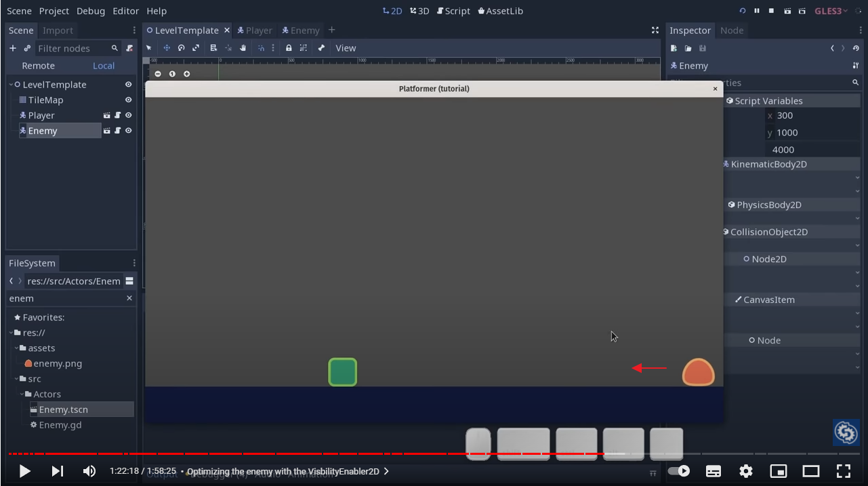This screenshot has width=868, height=486.
Task: Toggle smart snap in viewport toolbar
Action: tap(261, 48)
